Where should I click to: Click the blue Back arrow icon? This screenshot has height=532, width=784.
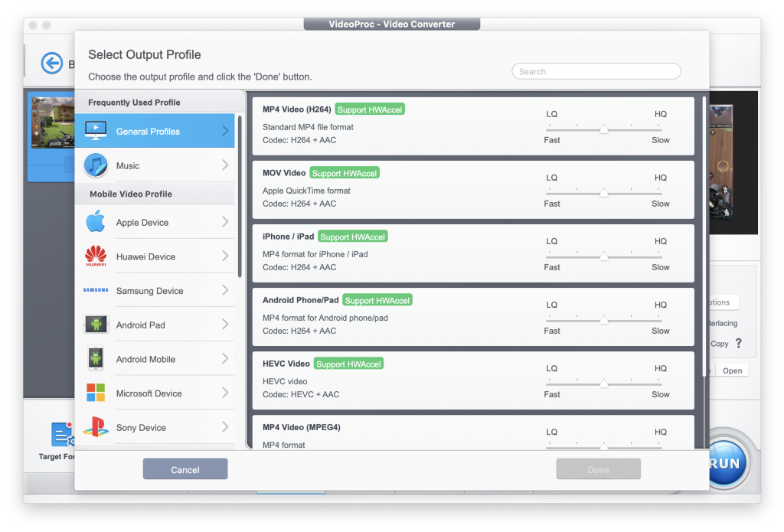point(51,64)
